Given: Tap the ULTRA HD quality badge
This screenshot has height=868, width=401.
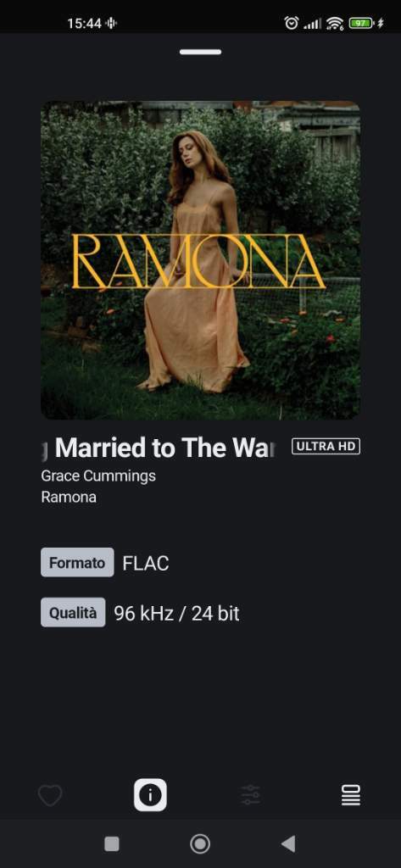Looking at the screenshot, I should [x=326, y=446].
